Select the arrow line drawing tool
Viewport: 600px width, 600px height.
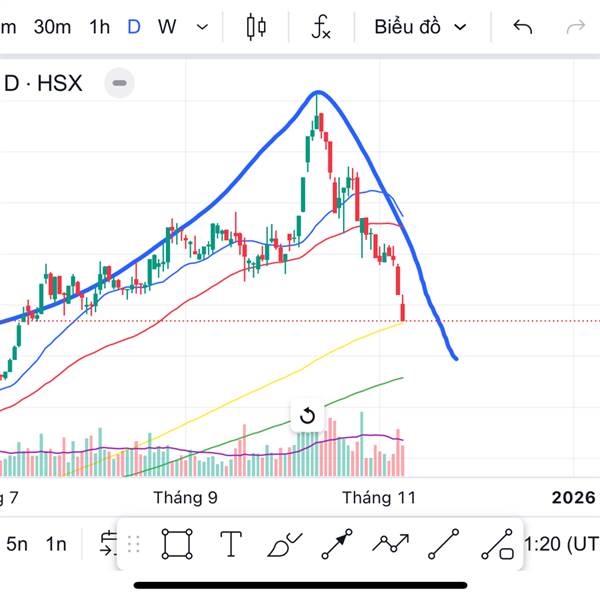tap(337, 545)
